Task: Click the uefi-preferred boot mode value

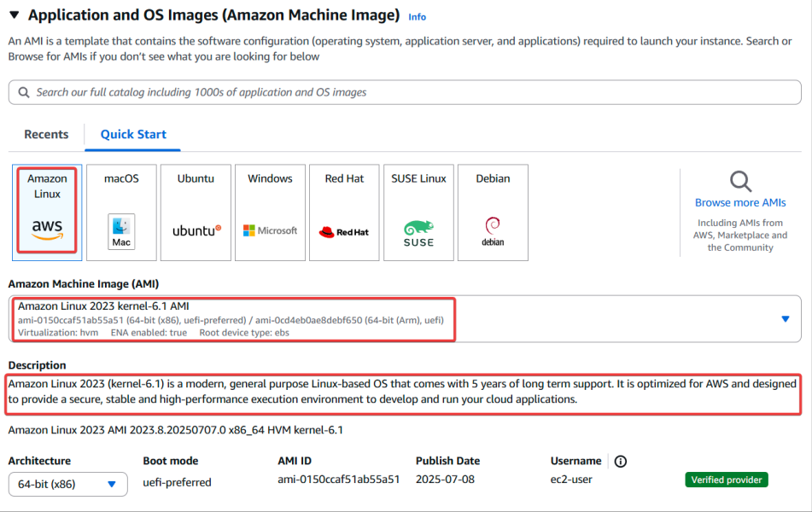Action: [x=177, y=482]
